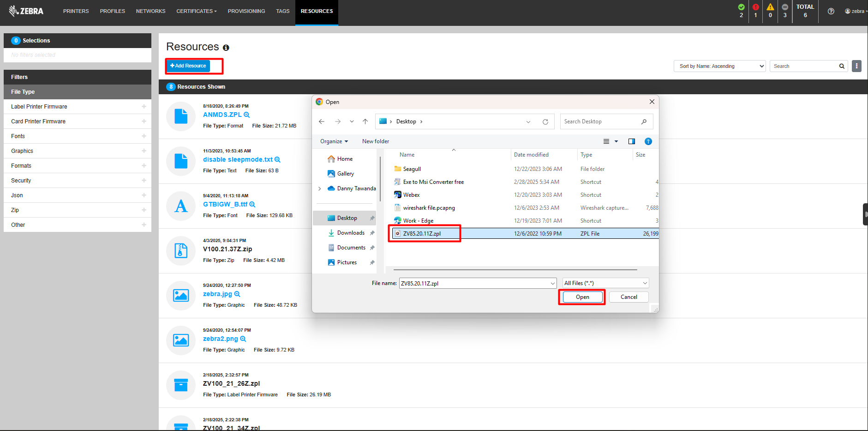
Task: Click the yellow warning status icon
Action: [770, 7]
